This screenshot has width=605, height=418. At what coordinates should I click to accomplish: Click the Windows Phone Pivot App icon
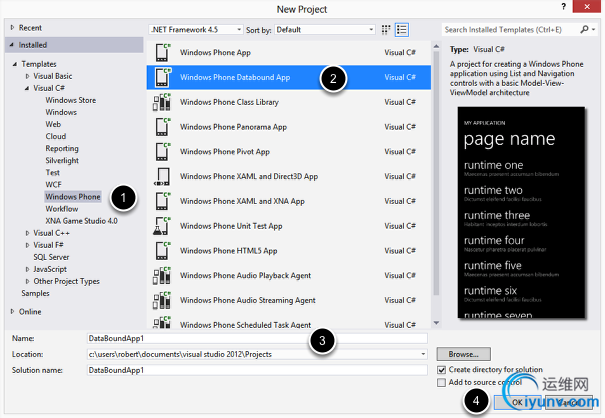tap(162, 151)
